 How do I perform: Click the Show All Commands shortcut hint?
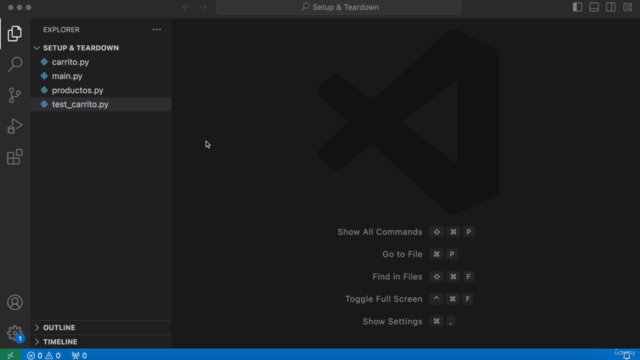pos(406,232)
